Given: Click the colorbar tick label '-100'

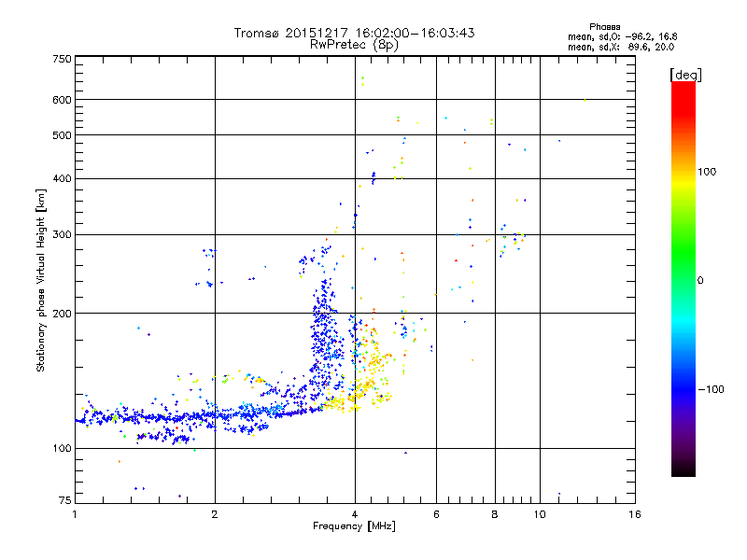Looking at the screenshot, I should 711,389.
